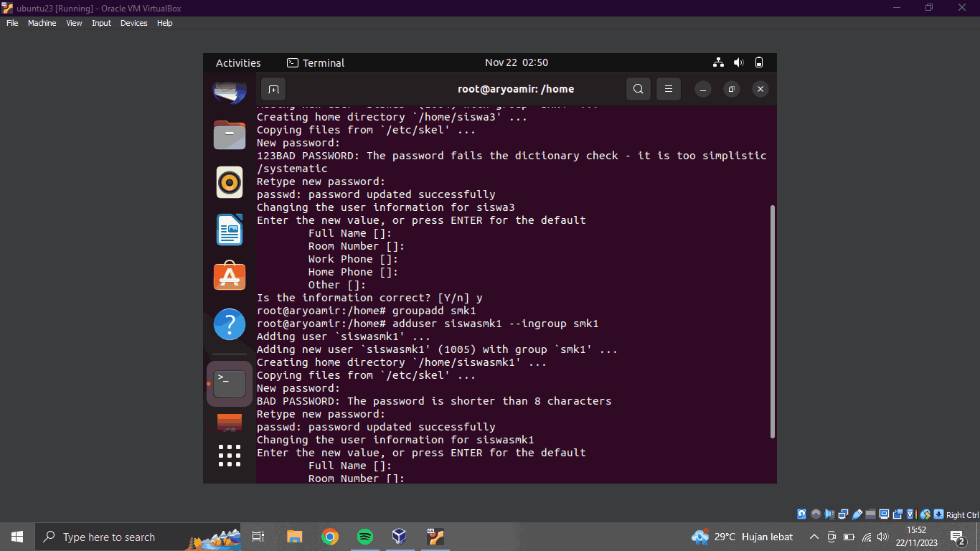The height and width of the screenshot is (551, 980).
Task: Click the 'Right Ctrl' host key label
Action: pyautogui.click(x=962, y=515)
